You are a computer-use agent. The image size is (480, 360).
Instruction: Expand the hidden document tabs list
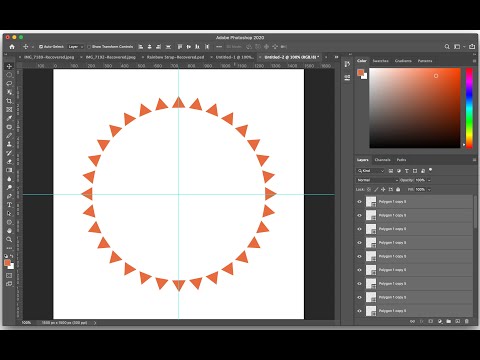pyautogui.click(x=336, y=57)
